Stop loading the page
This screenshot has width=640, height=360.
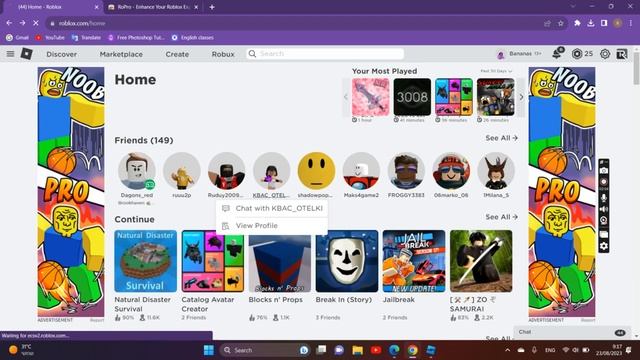pyautogui.click(x=36, y=23)
